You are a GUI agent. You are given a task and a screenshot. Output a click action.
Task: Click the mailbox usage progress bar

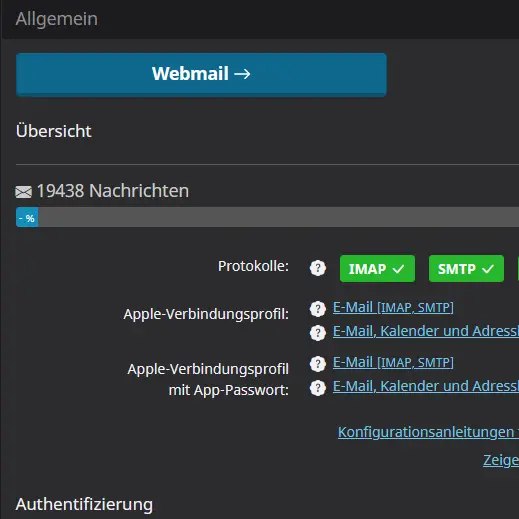tap(267, 217)
